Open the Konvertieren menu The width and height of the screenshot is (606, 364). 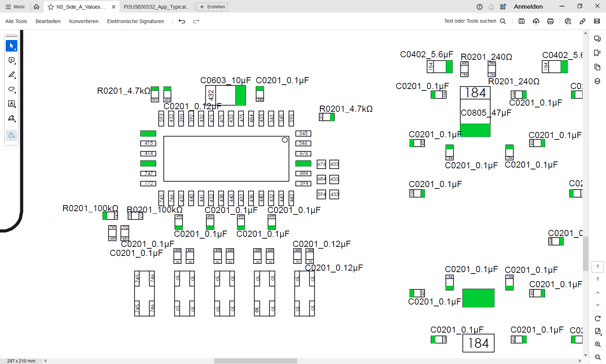tap(84, 21)
